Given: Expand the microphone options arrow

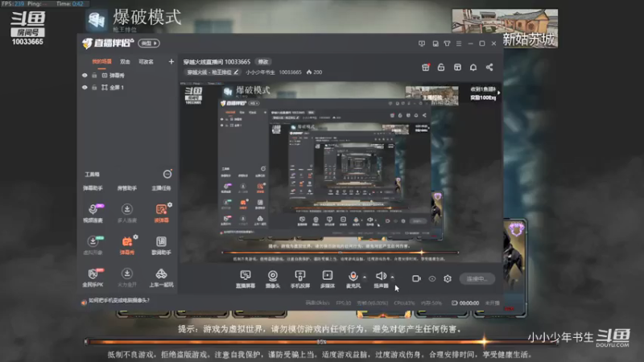Looking at the screenshot, I should [x=365, y=278].
